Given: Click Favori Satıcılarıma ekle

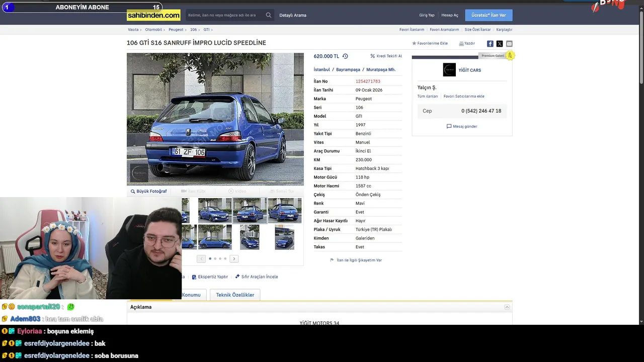Looking at the screenshot, I should click(464, 96).
